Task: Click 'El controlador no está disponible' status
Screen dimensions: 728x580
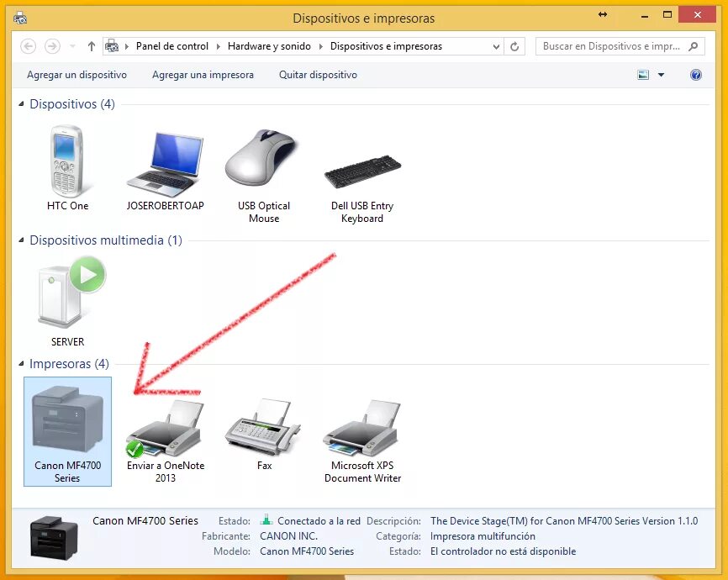Action: [x=503, y=551]
